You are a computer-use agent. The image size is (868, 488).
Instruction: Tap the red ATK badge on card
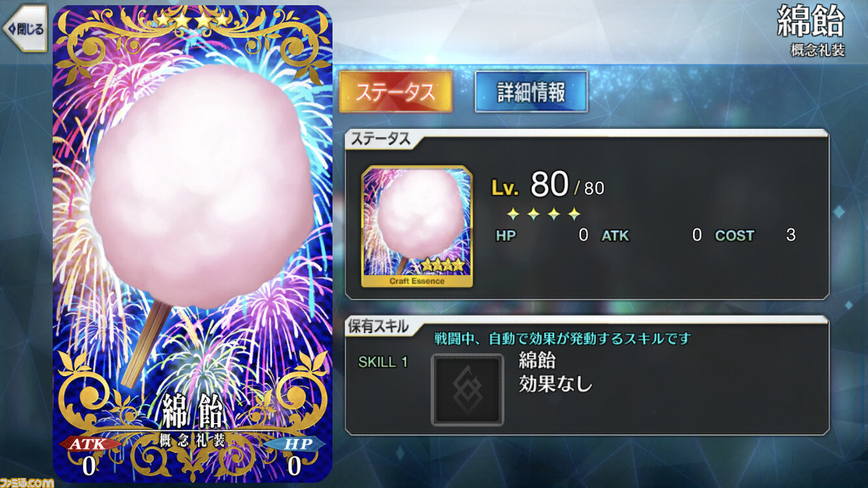(x=89, y=443)
